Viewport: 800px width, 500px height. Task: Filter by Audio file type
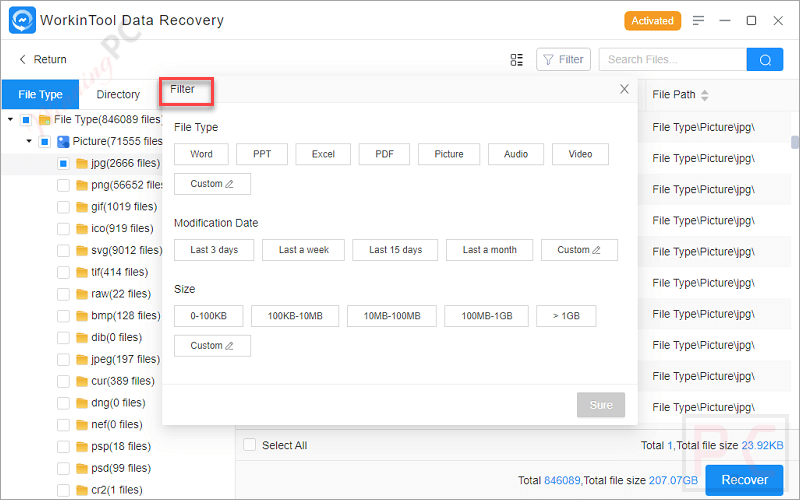tap(516, 154)
